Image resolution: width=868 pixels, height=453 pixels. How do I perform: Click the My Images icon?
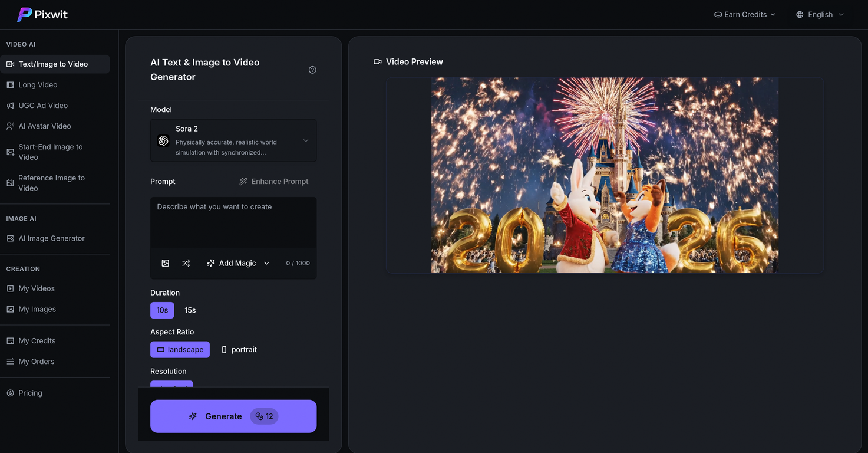tap(10, 309)
